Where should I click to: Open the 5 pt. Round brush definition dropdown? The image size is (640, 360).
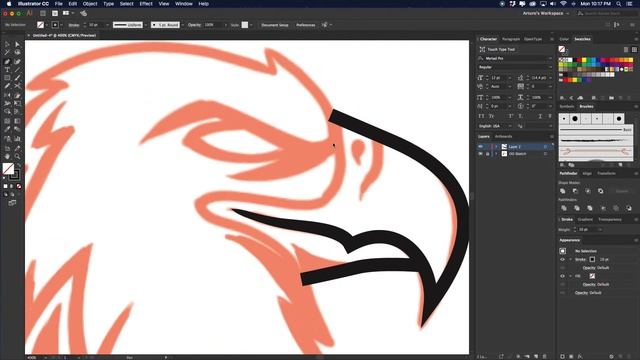pos(182,25)
